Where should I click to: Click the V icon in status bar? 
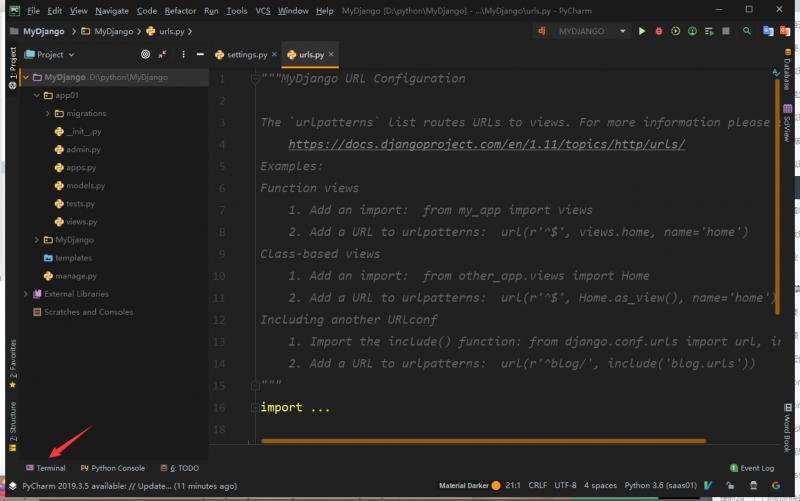coord(708,486)
